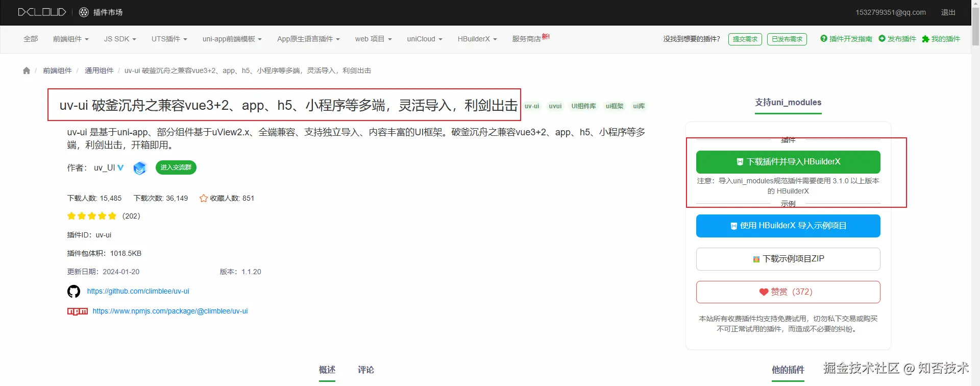The height and width of the screenshot is (386, 980).
Task: Click the author verified V badge
Action: click(120, 167)
